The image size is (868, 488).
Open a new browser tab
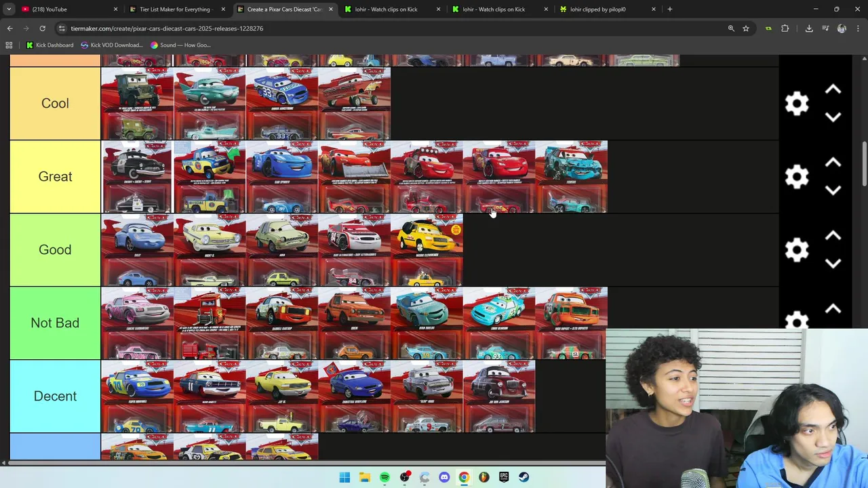(669, 9)
